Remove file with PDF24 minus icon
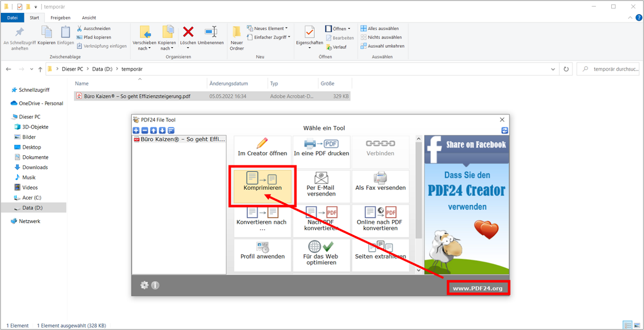644x330 pixels. [x=145, y=130]
